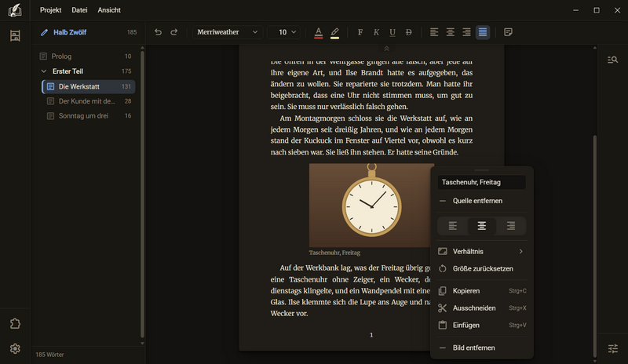This screenshot has width=628, height=364.
Task: Click the aspect ratio icon beside Verhältnis
Action: tap(443, 252)
